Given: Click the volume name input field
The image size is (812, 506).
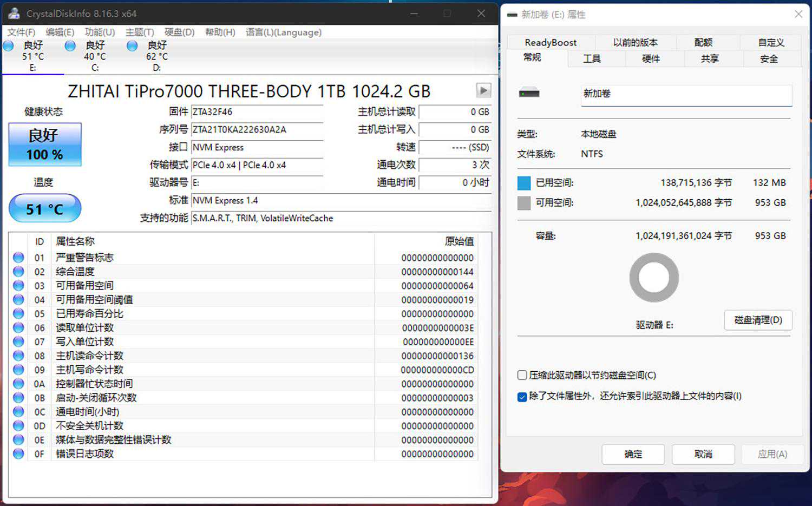Looking at the screenshot, I should (686, 94).
